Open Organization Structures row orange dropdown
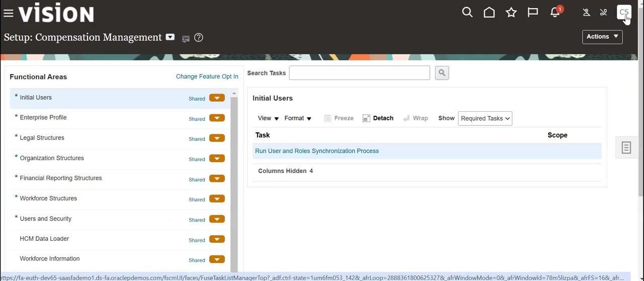 (x=217, y=158)
